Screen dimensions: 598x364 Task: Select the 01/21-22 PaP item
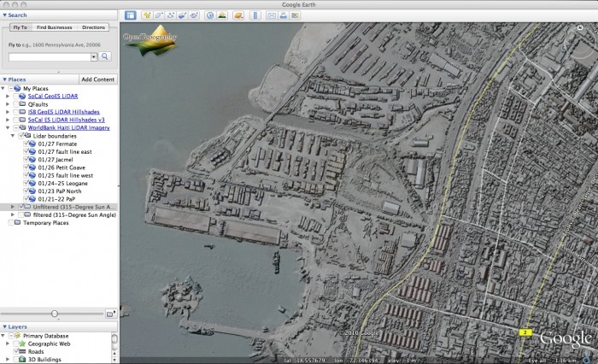click(56, 199)
